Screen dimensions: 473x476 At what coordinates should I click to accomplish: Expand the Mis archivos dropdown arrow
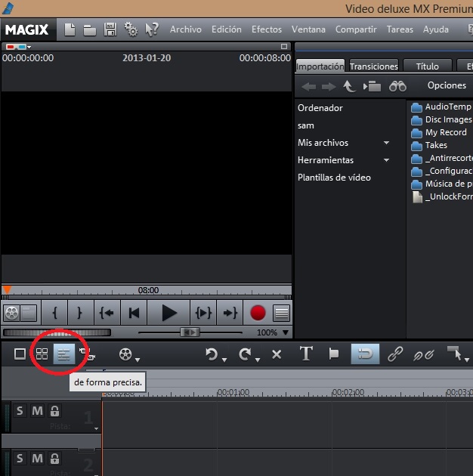click(x=386, y=143)
